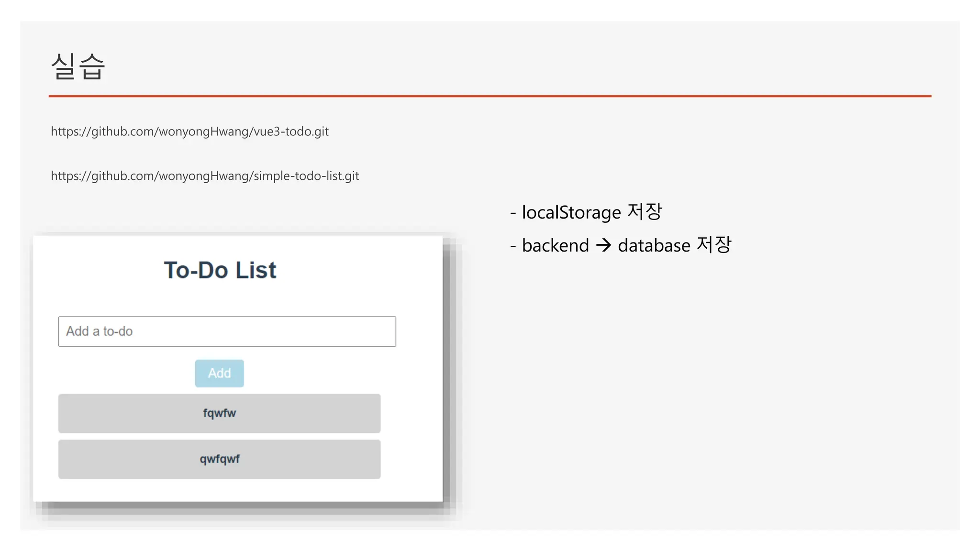
Task: Click the slide title 실습
Action: pos(78,66)
